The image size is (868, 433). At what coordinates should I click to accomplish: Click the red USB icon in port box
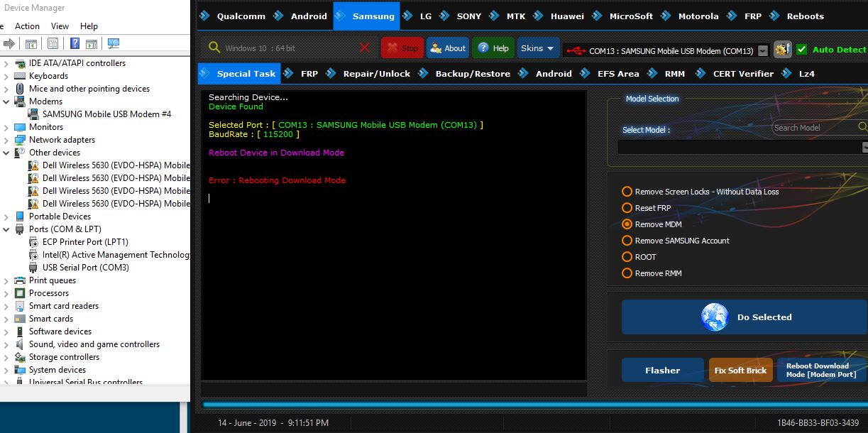click(x=576, y=50)
